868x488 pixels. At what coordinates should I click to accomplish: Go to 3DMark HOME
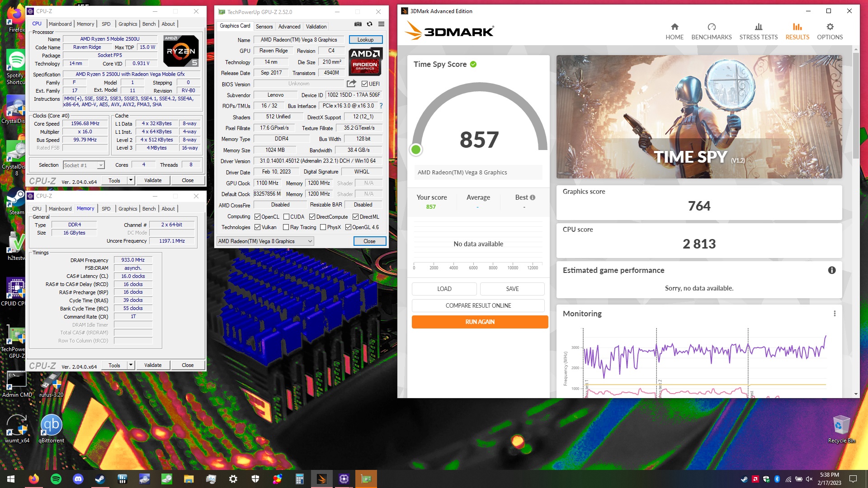coord(675,32)
